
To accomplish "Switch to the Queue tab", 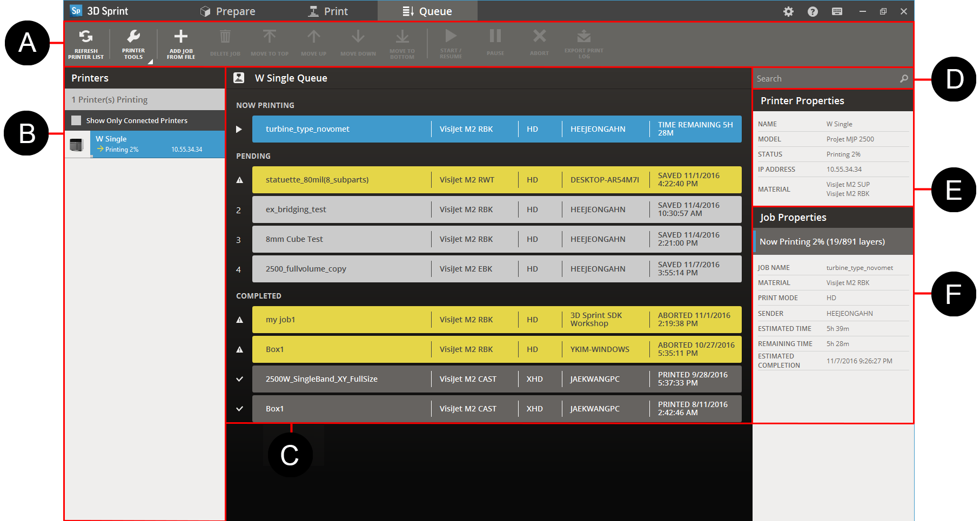I will (x=427, y=11).
